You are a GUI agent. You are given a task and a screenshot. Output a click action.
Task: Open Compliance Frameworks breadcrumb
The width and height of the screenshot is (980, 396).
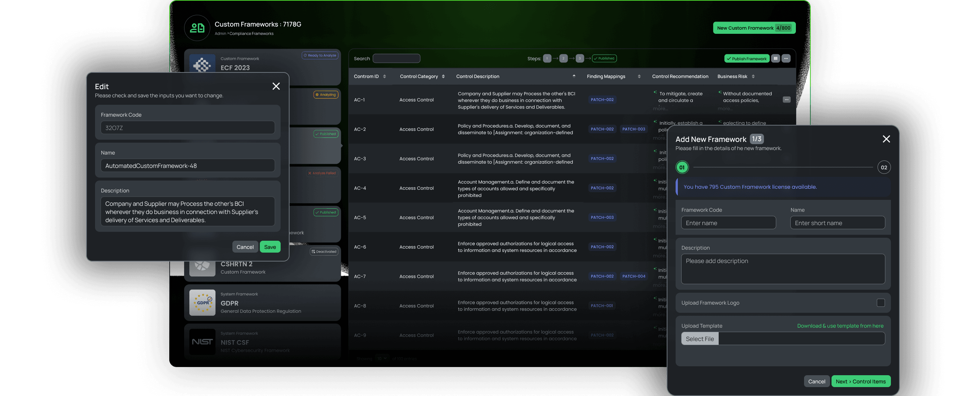pos(251,33)
